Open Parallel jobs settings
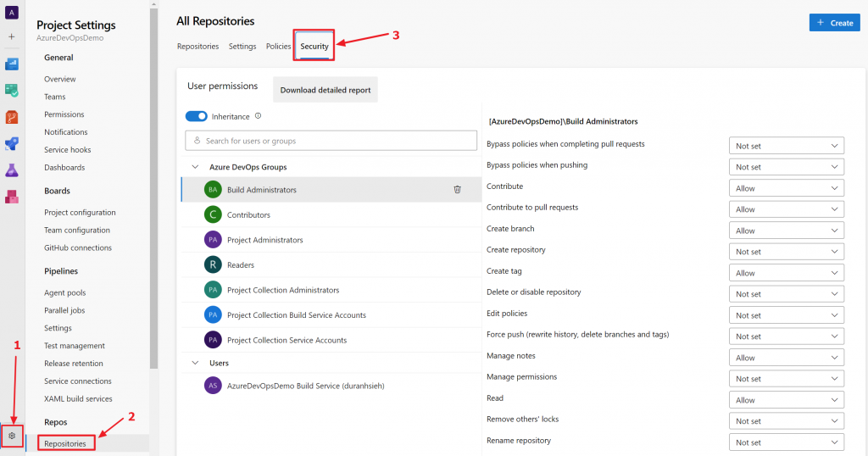Image resolution: width=868 pixels, height=456 pixels. click(x=64, y=310)
